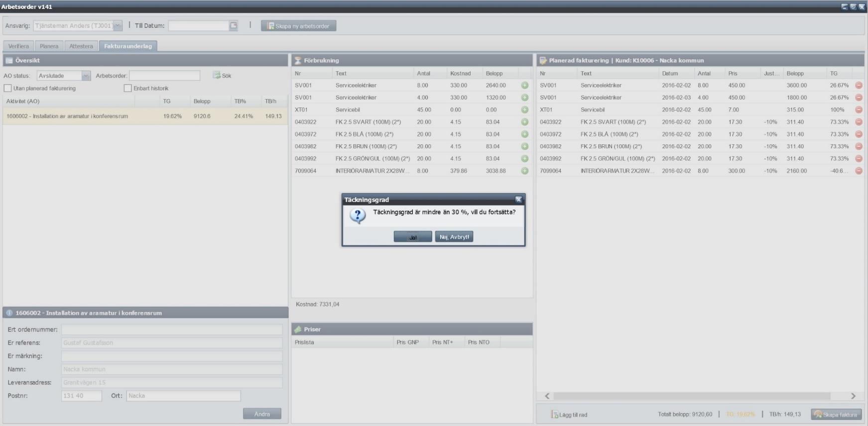This screenshot has height=426, width=868.
Task: Click the Ändra button
Action: (x=262, y=414)
